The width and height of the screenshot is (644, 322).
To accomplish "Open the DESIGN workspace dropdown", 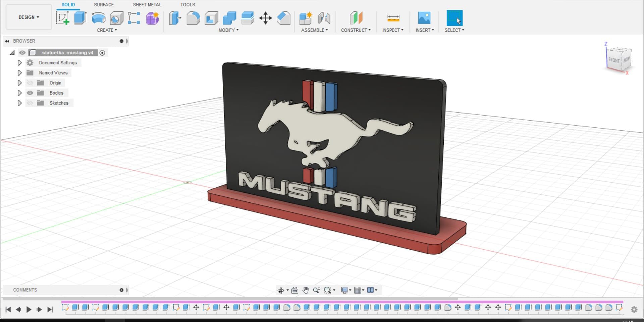I will tap(29, 17).
